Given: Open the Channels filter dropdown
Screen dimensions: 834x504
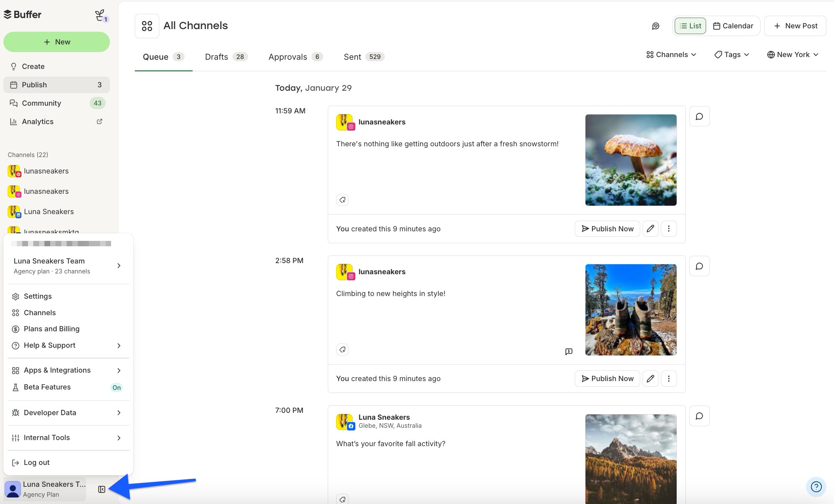Looking at the screenshot, I should point(671,54).
